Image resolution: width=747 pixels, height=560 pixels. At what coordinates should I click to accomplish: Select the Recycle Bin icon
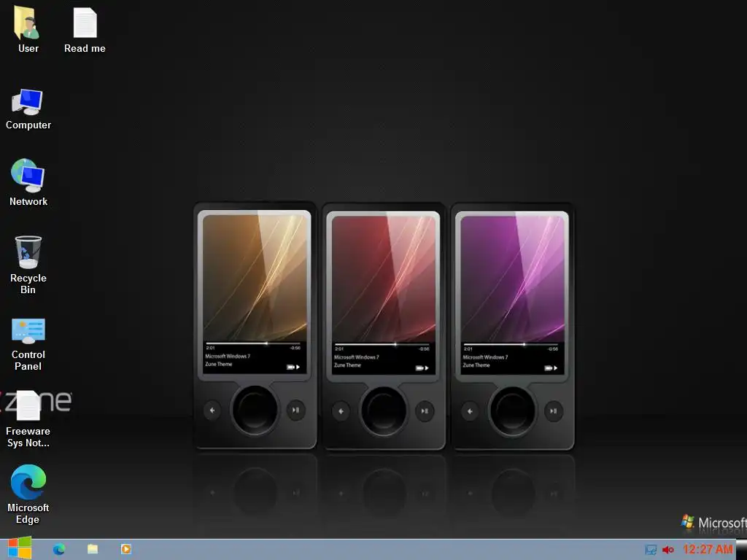28,265
